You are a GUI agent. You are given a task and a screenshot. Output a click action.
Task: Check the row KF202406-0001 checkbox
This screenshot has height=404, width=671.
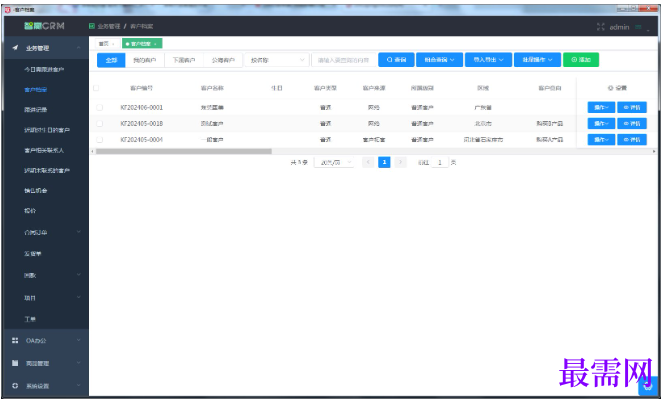[99, 107]
